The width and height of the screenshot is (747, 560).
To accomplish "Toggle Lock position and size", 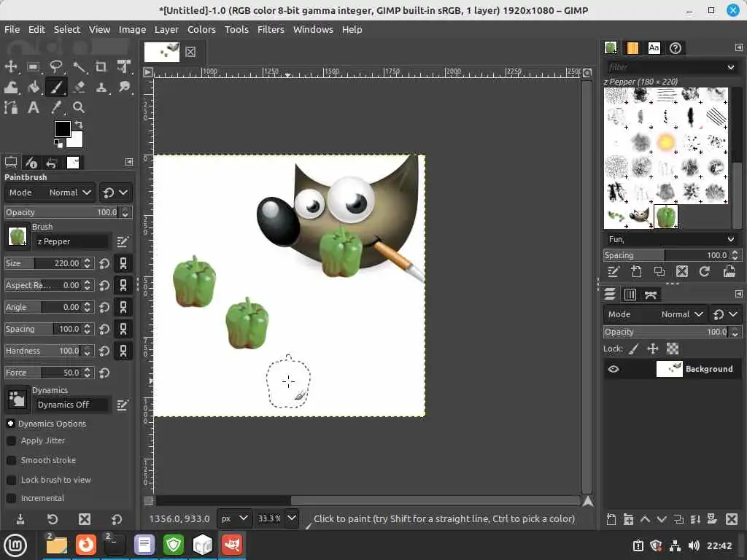I will 653,349.
